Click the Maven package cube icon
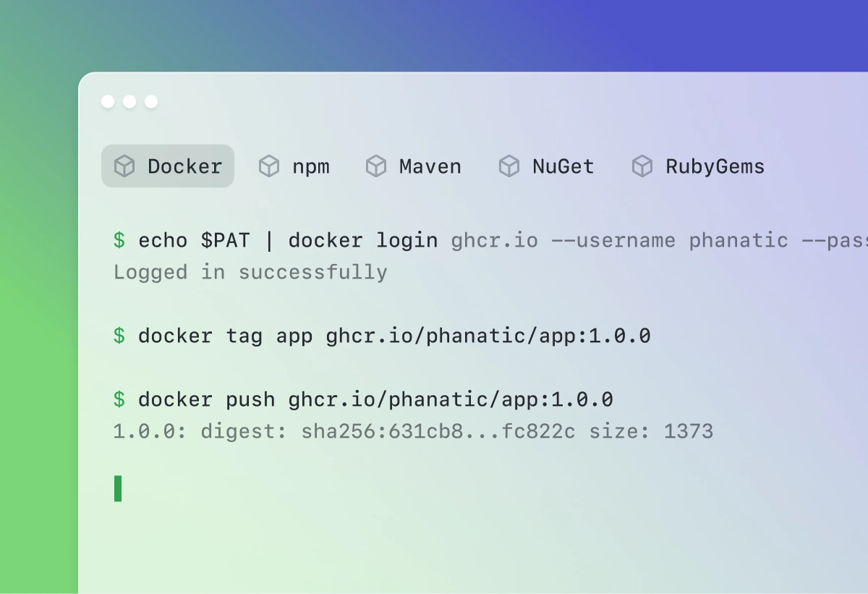Image resolution: width=868 pixels, height=594 pixels. 376,166
